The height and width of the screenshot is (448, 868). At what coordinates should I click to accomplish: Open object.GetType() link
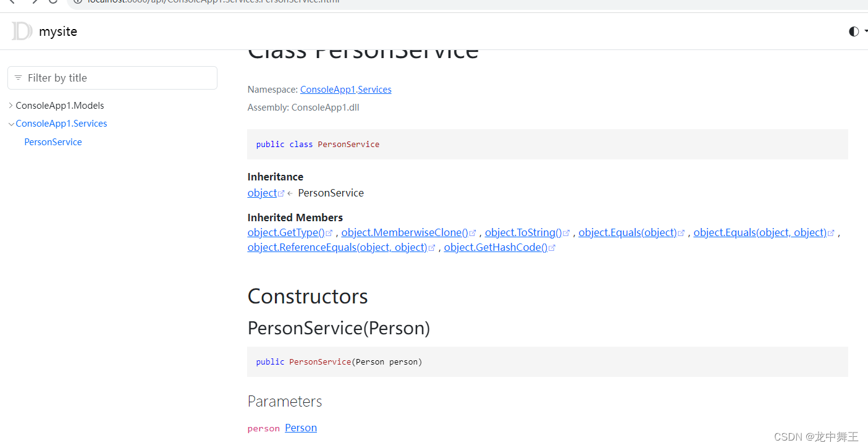(x=286, y=232)
